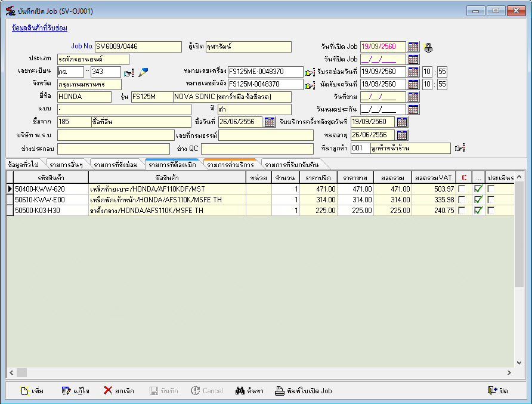Click the empty ช่าง QC field
The height and width of the screenshot is (404, 532).
257,149
